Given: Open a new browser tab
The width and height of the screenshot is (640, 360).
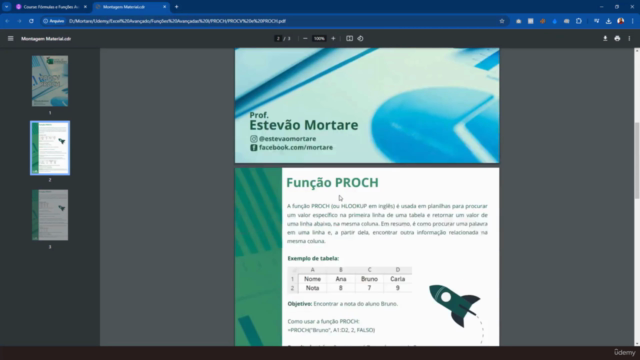Looking at the screenshot, I should 176,7.
